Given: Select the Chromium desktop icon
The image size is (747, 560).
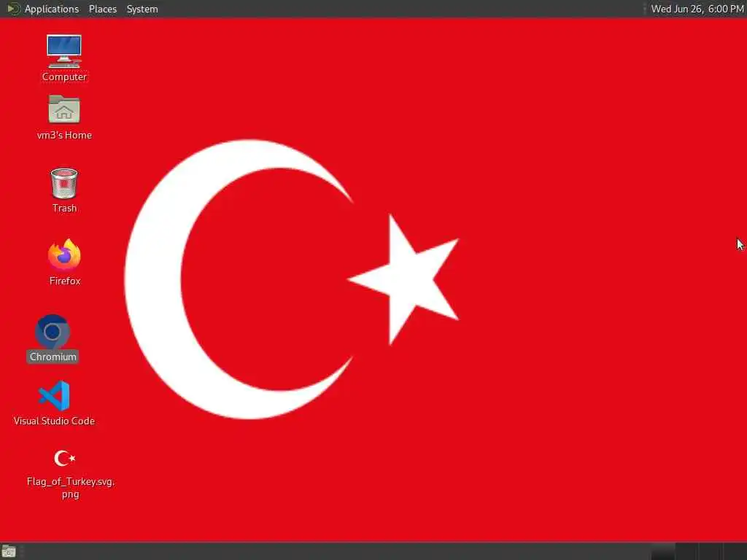Looking at the screenshot, I should click(53, 332).
